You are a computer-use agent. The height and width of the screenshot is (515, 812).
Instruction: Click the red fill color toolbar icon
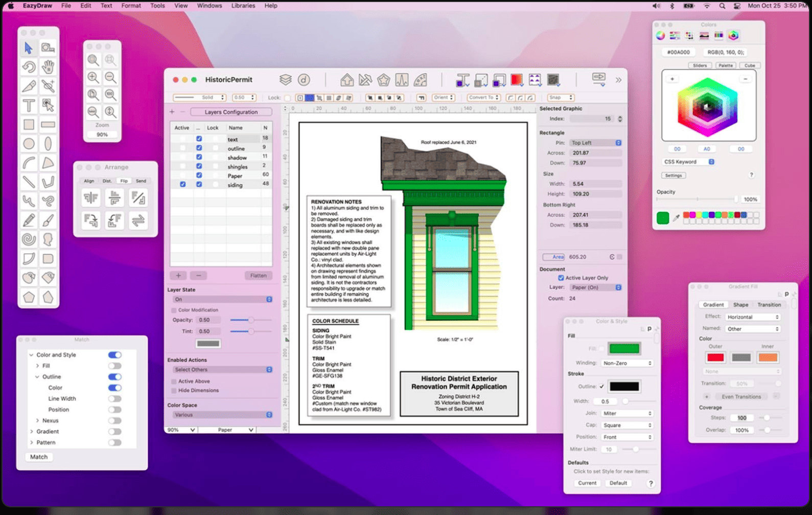pyautogui.click(x=517, y=80)
